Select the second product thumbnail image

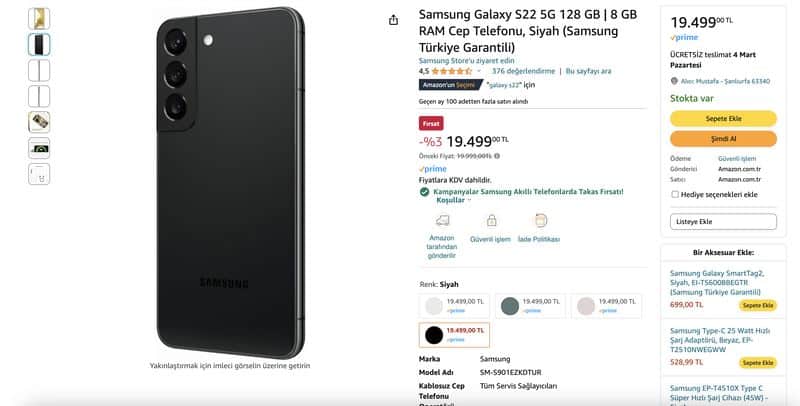[39, 44]
